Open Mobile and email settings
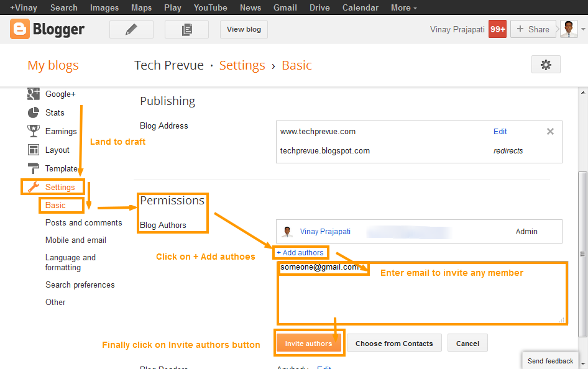 (76, 240)
